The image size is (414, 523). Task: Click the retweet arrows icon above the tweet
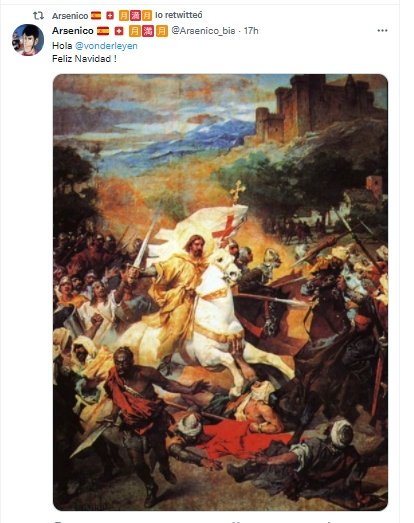(38, 16)
